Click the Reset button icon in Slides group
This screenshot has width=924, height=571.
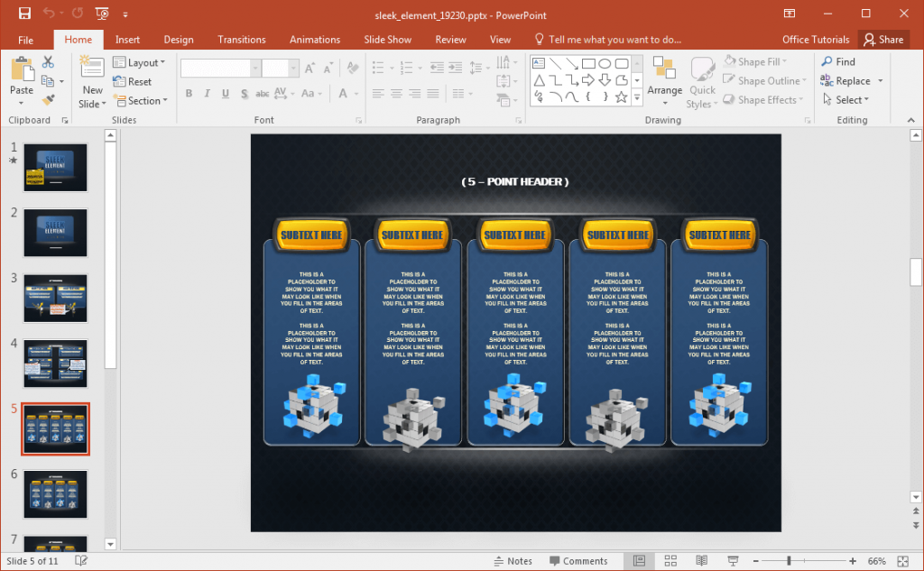coord(121,81)
